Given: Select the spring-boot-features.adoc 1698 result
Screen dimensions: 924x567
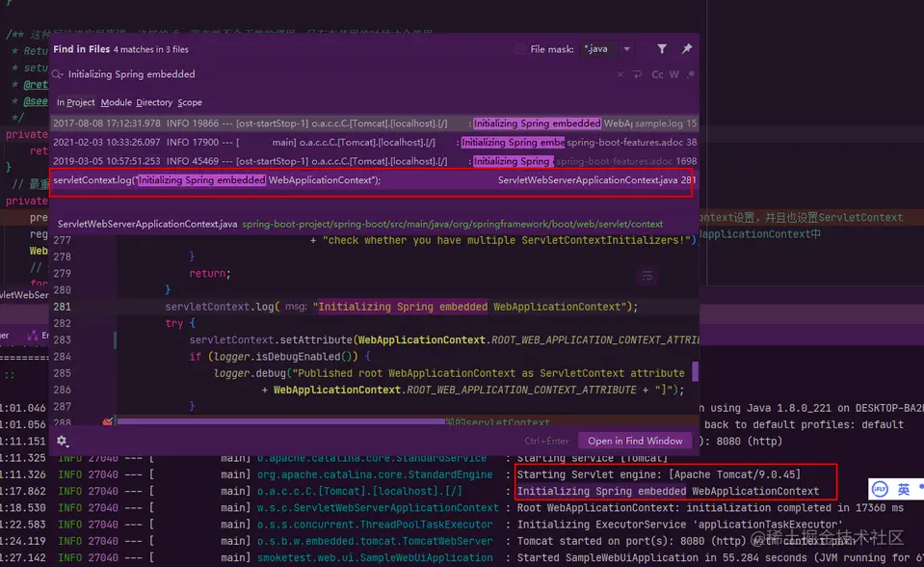Looking at the screenshot, I should (375, 161).
